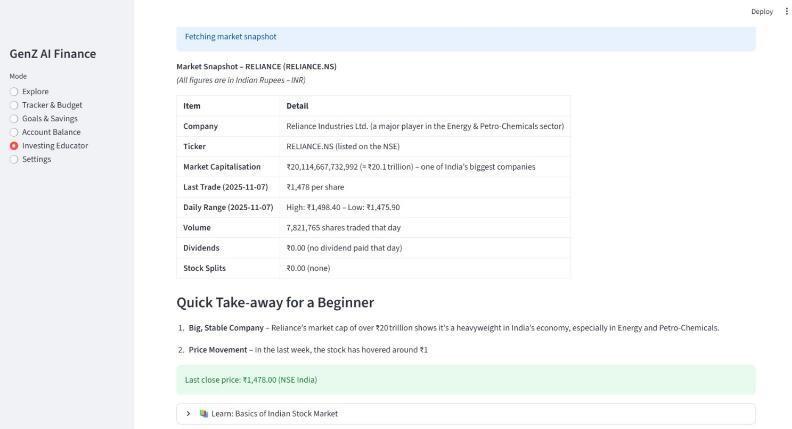Click the 'Volume' row label
Image resolution: width=792 pixels, height=429 pixels.
pyautogui.click(x=196, y=227)
